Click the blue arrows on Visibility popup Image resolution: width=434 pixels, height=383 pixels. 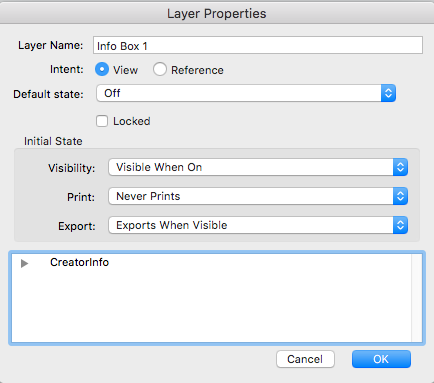point(400,167)
